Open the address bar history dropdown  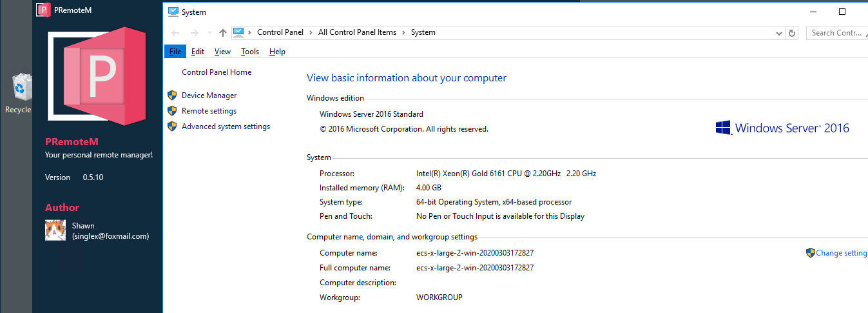780,32
